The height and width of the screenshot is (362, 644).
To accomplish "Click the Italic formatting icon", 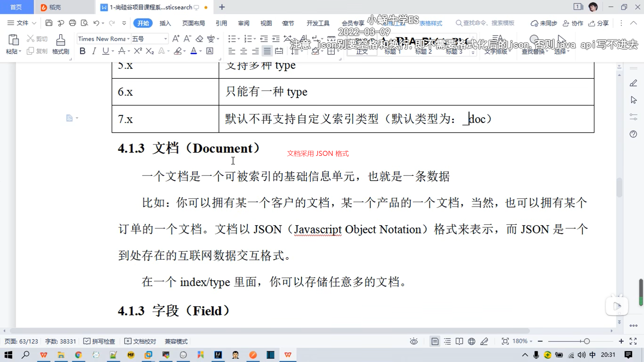I will [x=94, y=51].
